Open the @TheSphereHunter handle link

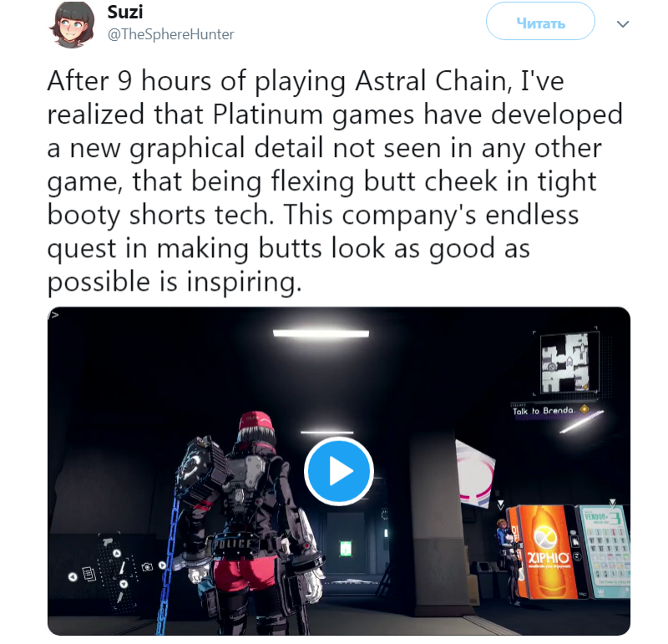coord(171,34)
